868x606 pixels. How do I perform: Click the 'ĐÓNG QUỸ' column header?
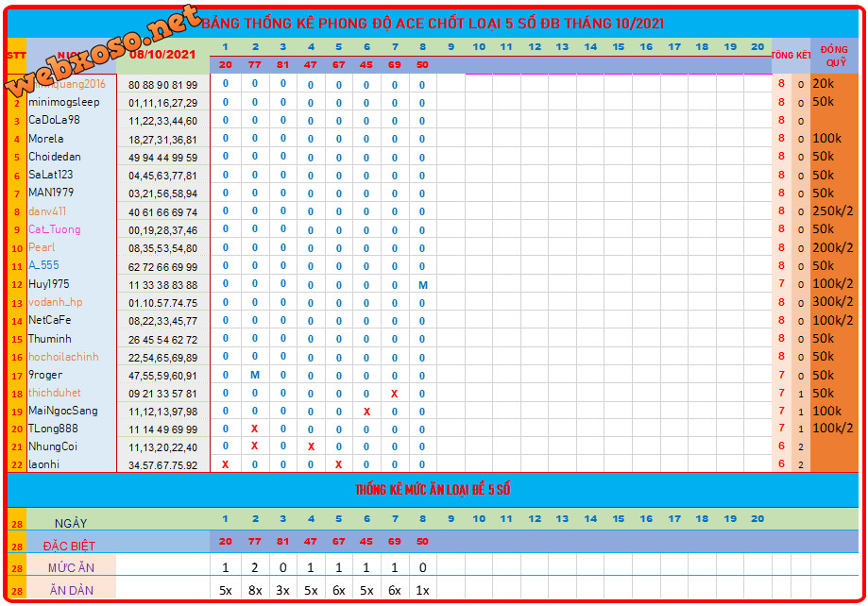tap(834, 56)
